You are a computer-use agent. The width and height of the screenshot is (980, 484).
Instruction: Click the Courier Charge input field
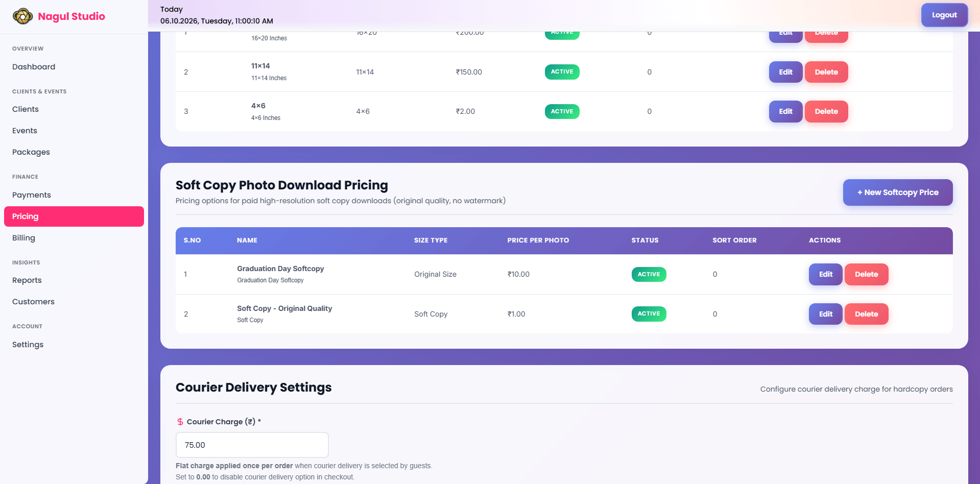(x=252, y=445)
